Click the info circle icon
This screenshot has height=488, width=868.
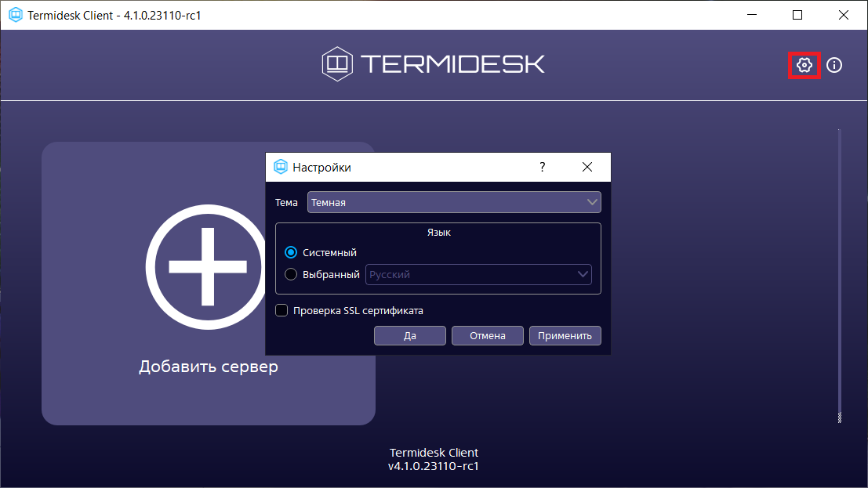pyautogui.click(x=834, y=65)
